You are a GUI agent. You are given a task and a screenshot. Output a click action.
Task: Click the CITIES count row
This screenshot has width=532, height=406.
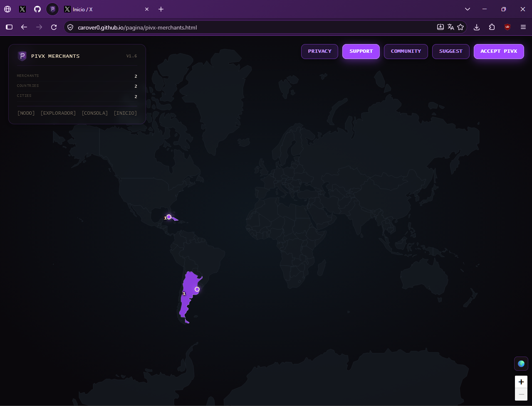(77, 96)
